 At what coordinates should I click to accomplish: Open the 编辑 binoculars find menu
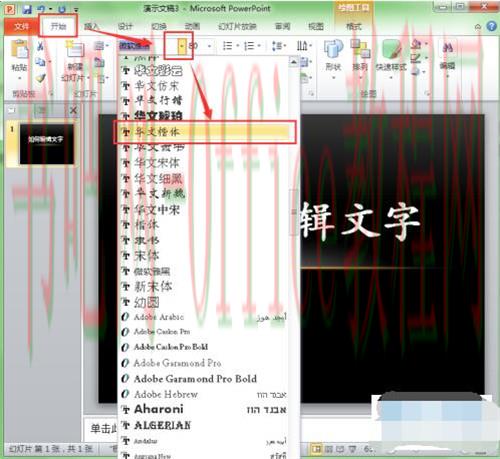[x=447, y=57]
